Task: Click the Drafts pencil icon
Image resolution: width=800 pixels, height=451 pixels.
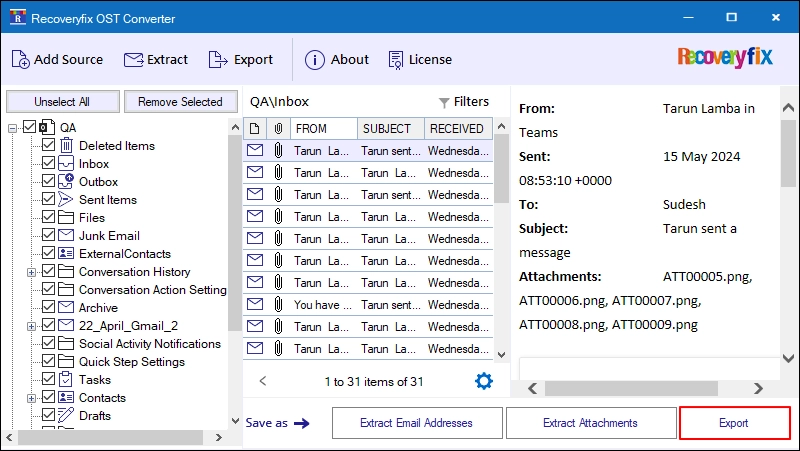Action: pyautogui.click(x=66, y=415)
